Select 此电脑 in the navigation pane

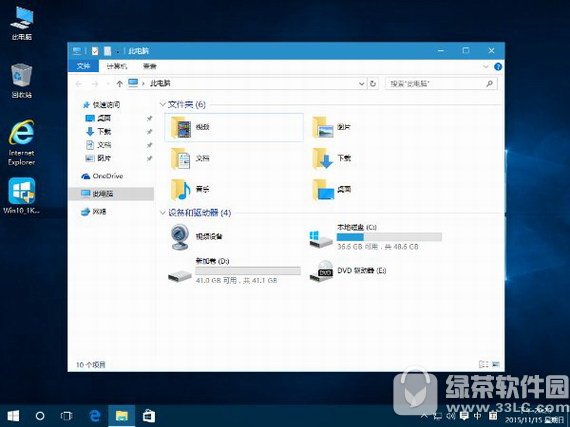111,194
